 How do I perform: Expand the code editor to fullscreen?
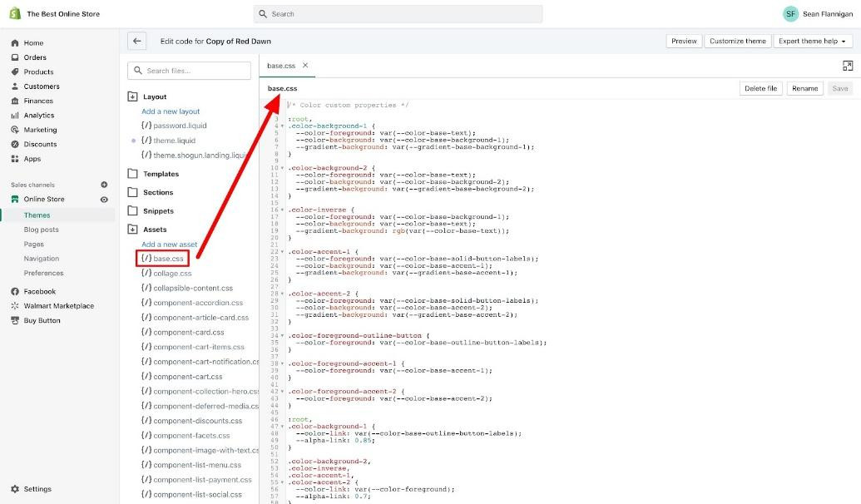coord(848,65)
